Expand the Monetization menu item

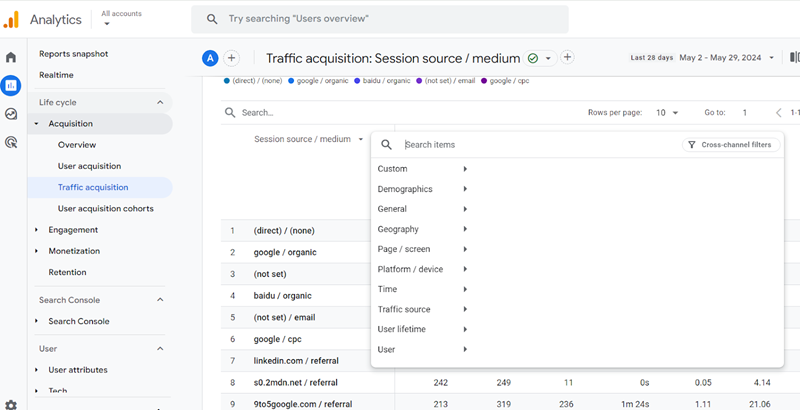coord(37,251)
